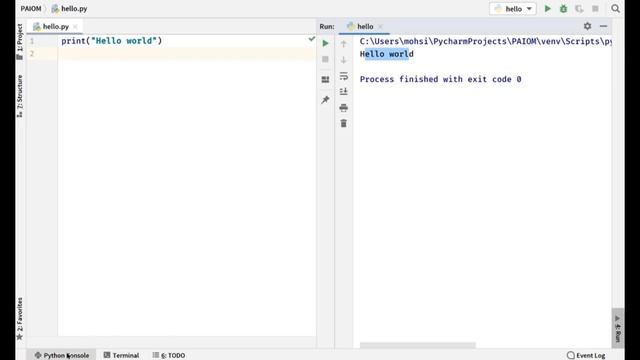Open the Project tool window sidebar tab

tap(20, 42)
